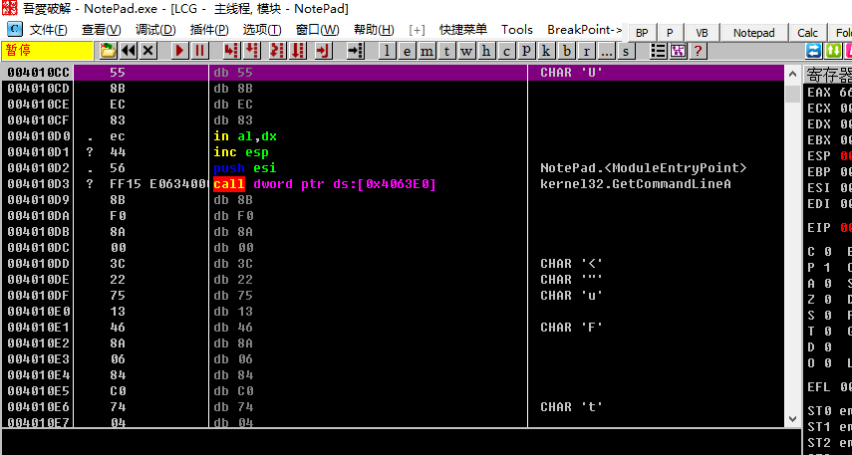Image resolution: width=852 pixels, height=455 pixels.
Task: Pause execution with the red pause icon
Action: coord(199,50)
